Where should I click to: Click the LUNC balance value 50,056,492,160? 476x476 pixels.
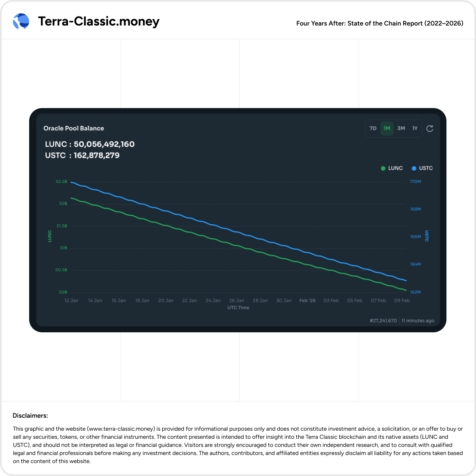[x=104, y=144]
